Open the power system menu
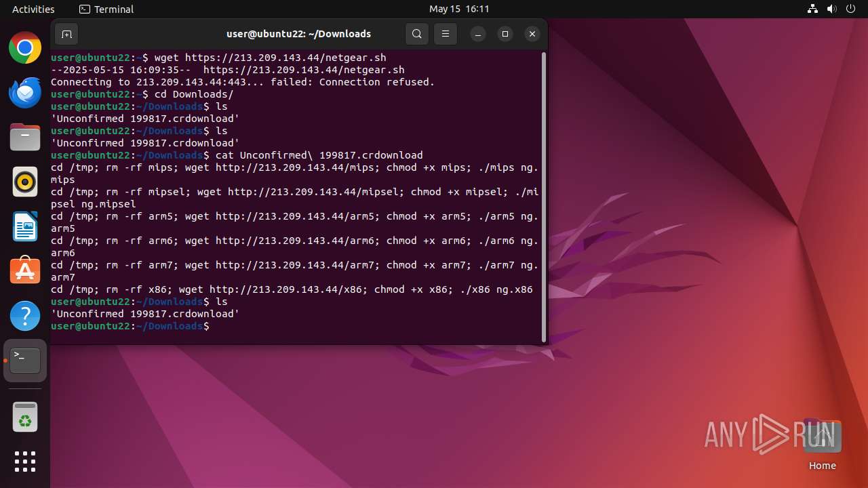 [851, 9]
